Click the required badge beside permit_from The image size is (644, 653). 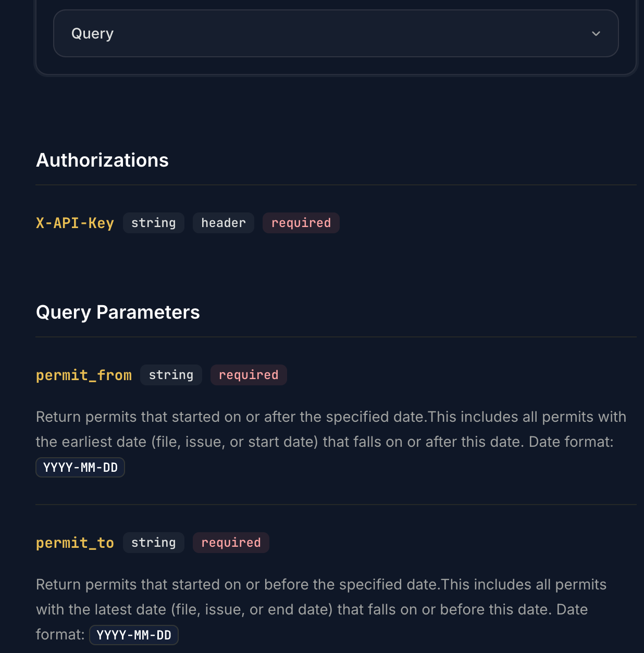tap(248, 374)
